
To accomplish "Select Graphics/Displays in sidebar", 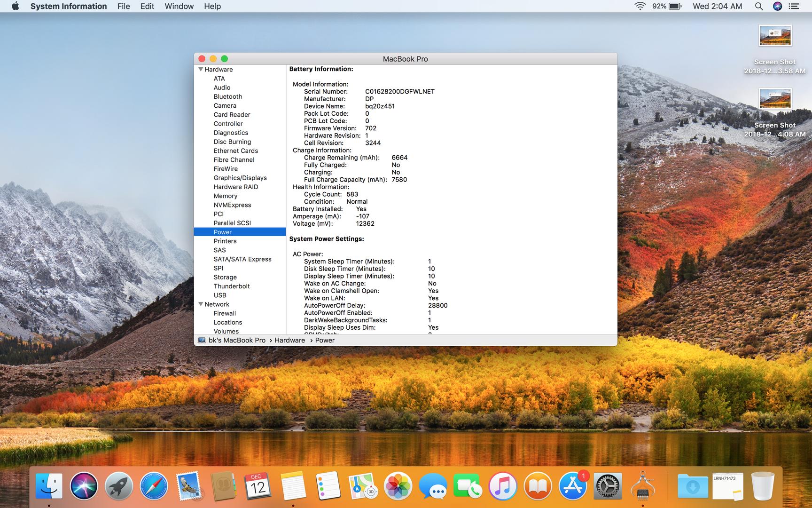I will (240, 178).
